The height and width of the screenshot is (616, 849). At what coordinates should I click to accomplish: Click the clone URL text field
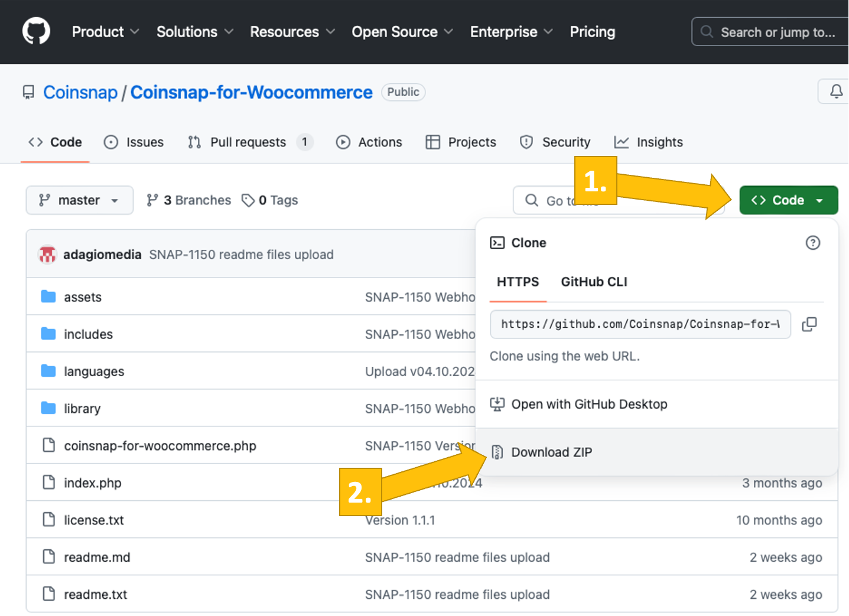640,324
